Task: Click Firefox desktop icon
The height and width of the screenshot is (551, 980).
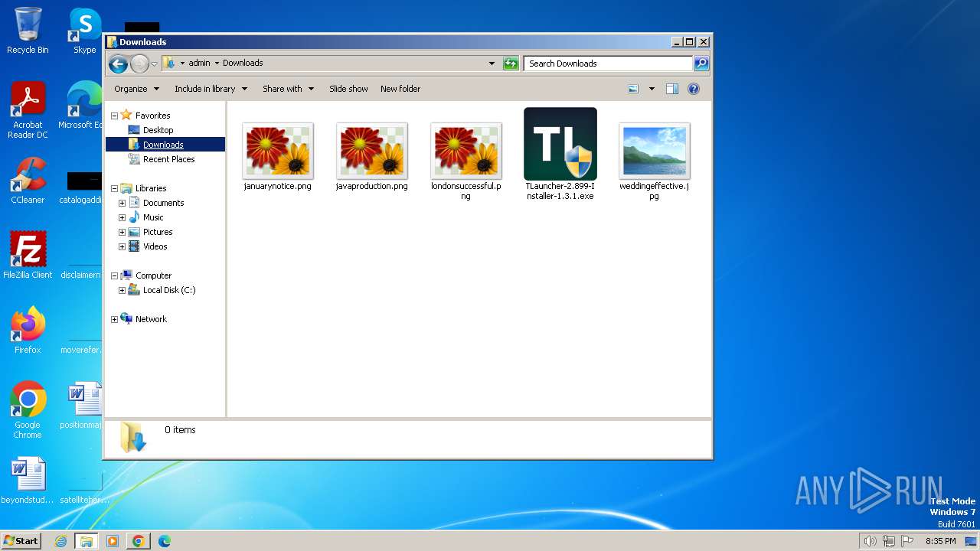Action: click(28, 330)
